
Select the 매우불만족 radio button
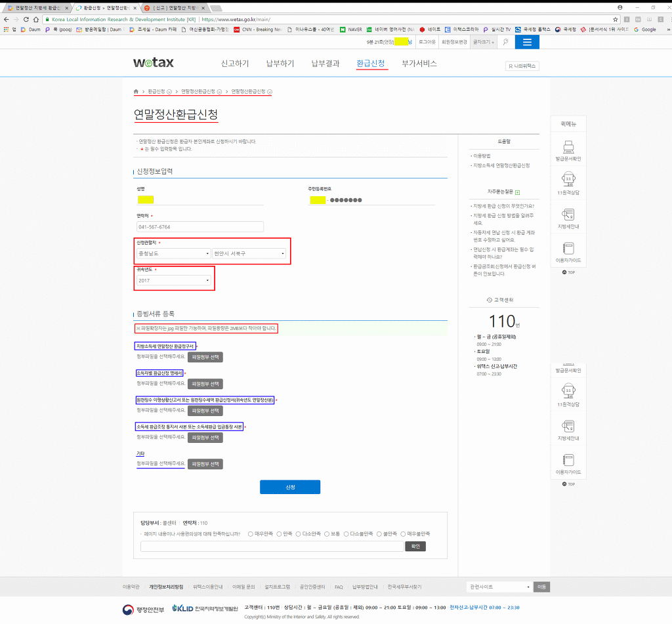[403, 534]
